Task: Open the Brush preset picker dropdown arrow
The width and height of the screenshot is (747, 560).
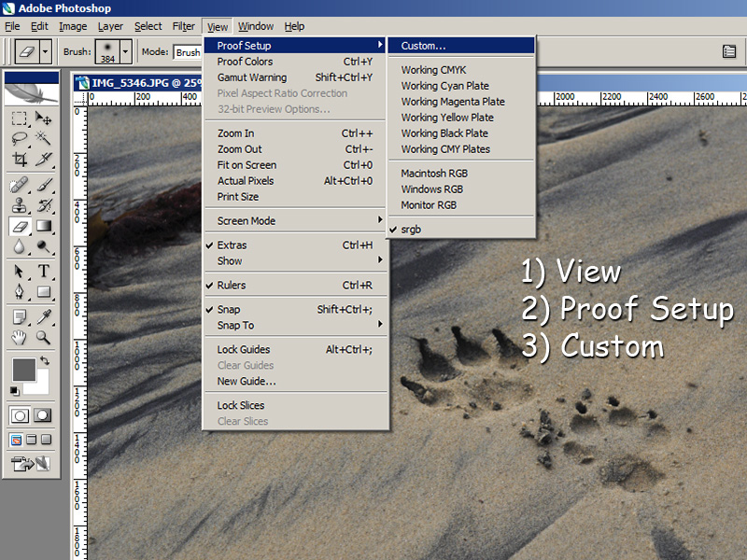Action: [126, 51]
